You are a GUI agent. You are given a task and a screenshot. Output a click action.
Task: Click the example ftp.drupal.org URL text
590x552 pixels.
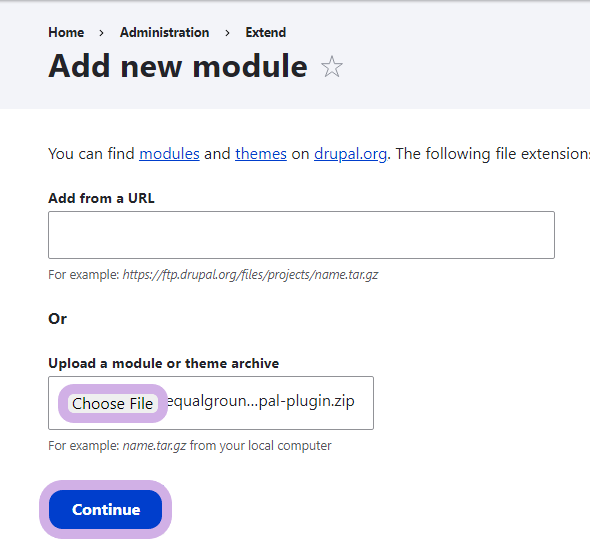tap(250, 275)
